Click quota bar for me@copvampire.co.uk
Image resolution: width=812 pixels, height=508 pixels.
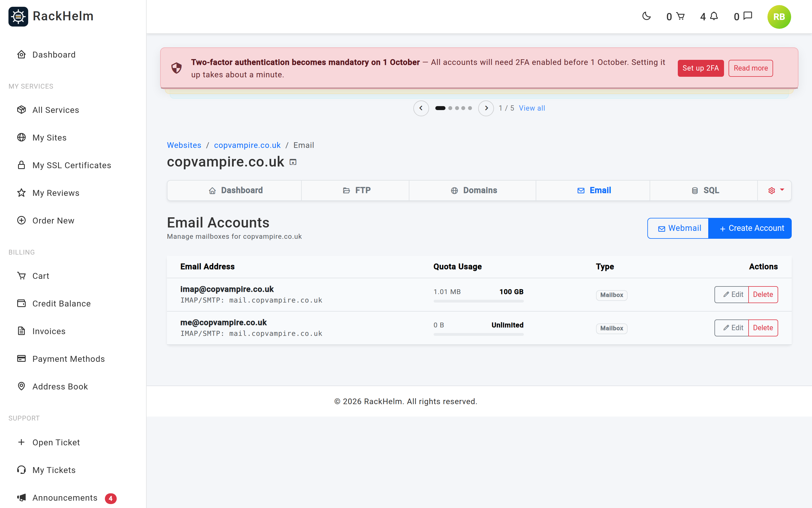coord(478,335)
